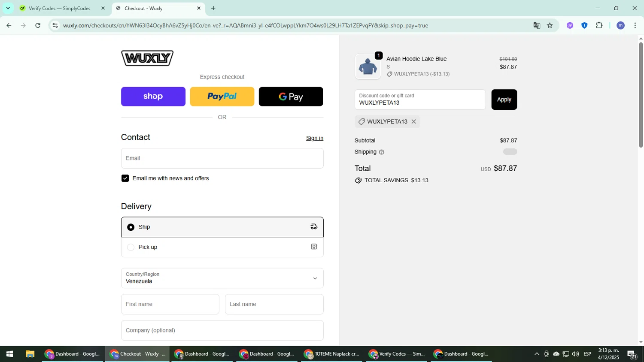The width and height of the screenshot is (644, 362).
Task: Click the Avian Hoodie Lake Blue title
Action: (x=416, y=59)
